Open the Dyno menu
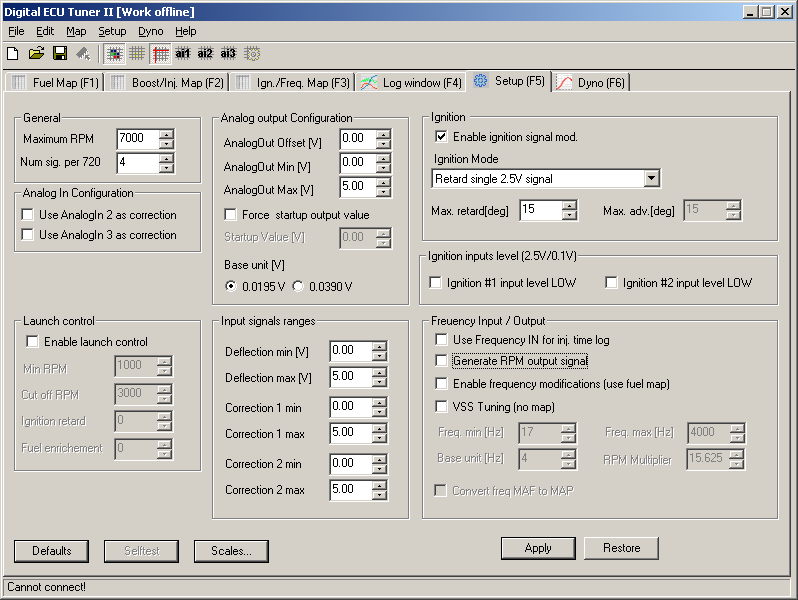 (x=151, y=31)
